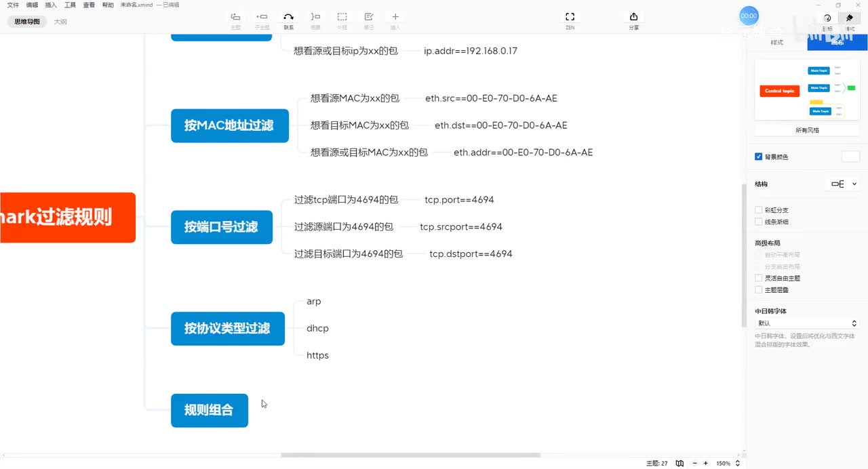Select the arp subtopic
The image size is (868, 469).
pyautogui.click(x=314, y=302)
